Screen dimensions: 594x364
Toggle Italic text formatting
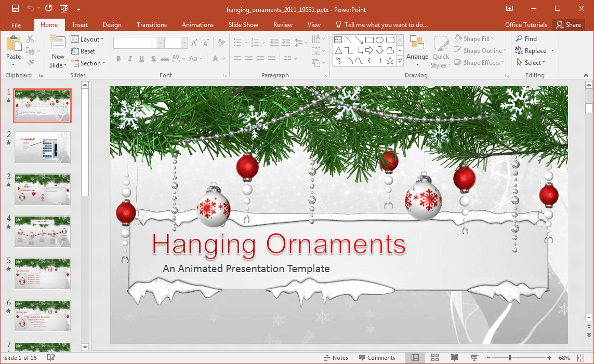[130, 59]
